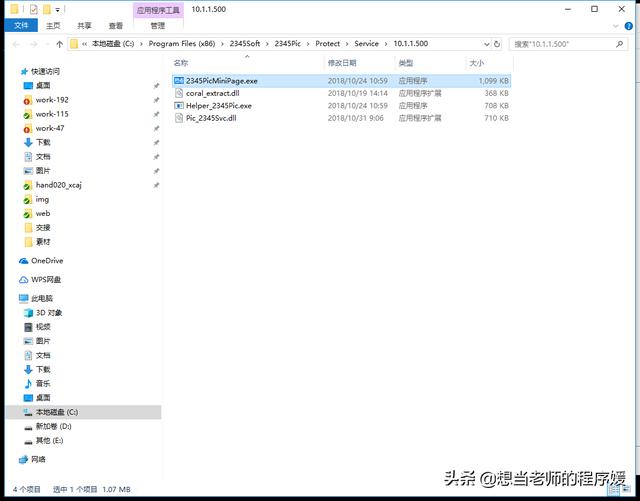Image resolution: width=640 pixels, height=501 pixels.
Task: Open 网络 in the navigation pane
Action: [38, 459]
